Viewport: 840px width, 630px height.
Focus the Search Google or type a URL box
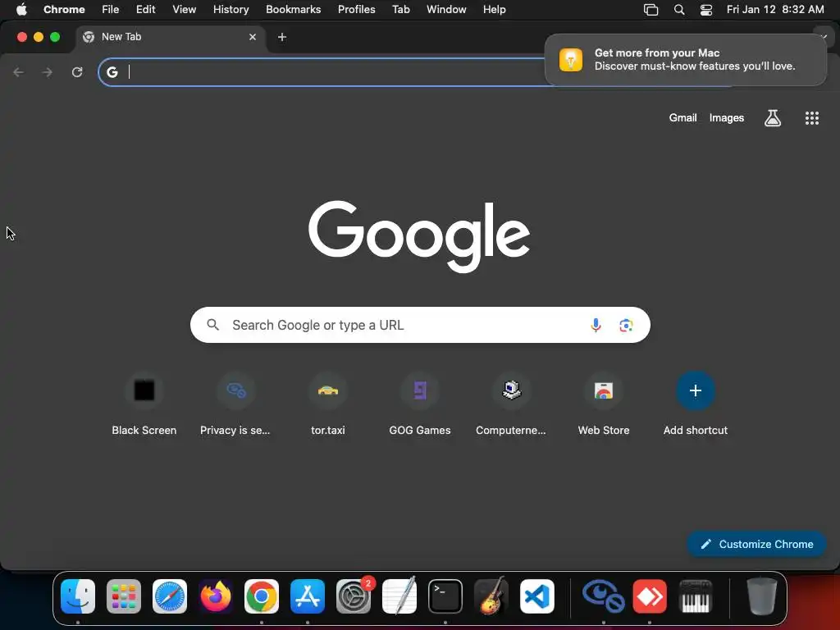tap(420, 325)
